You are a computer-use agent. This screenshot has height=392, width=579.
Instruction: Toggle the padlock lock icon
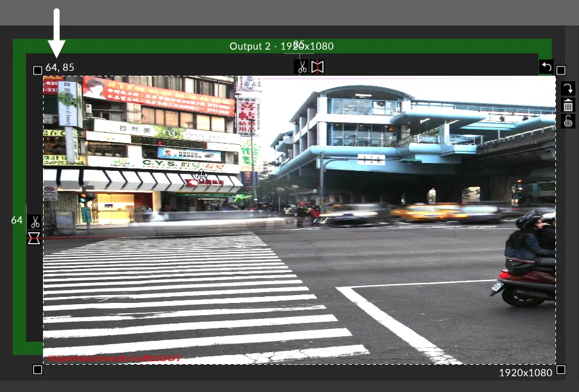coord(567,122)
